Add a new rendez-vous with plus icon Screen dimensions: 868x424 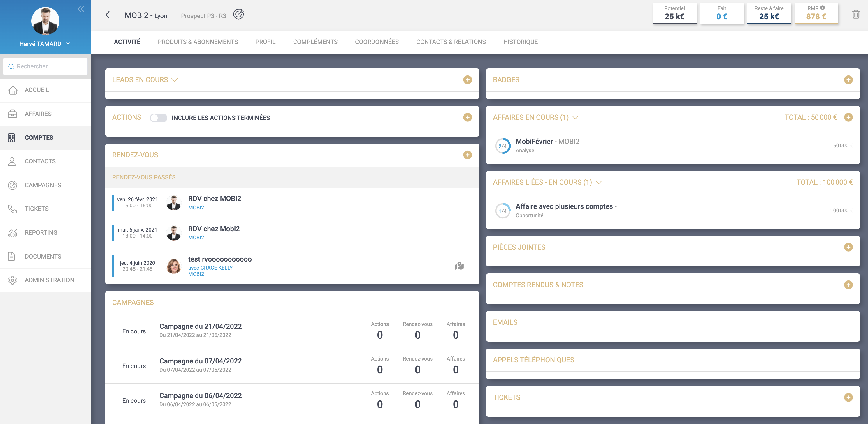point(467,155)
